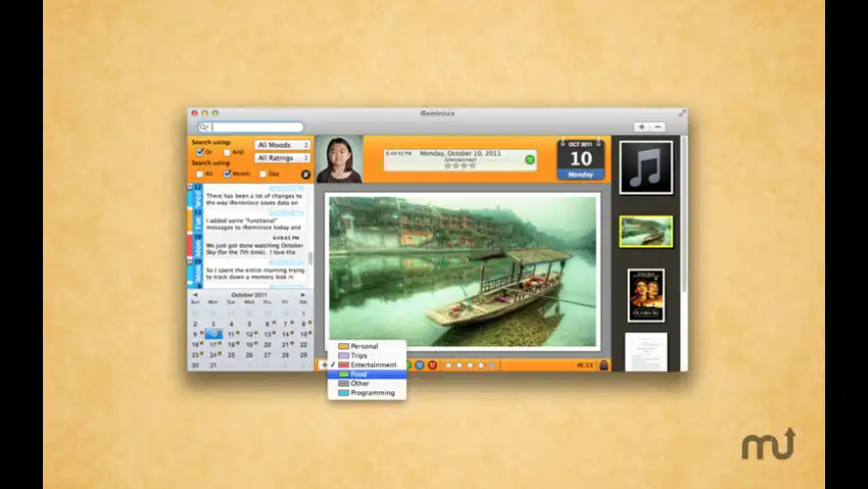
Task: Select the boat photo thumbnail in the sidebar
Action: [x=647, y=232]
